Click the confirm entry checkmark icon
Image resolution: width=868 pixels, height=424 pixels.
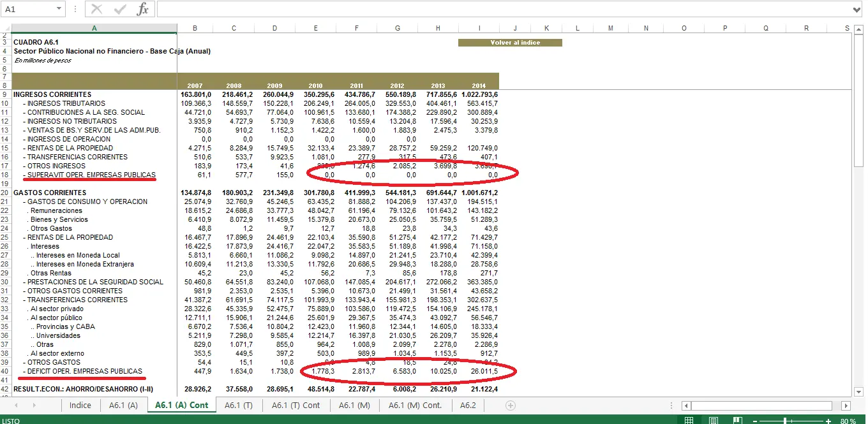pos(119,9)
